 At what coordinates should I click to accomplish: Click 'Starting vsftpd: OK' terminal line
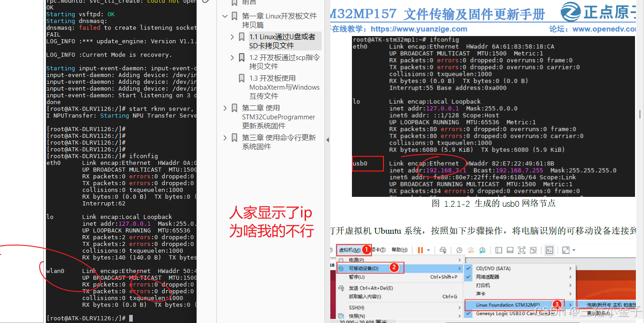(81, 14)
